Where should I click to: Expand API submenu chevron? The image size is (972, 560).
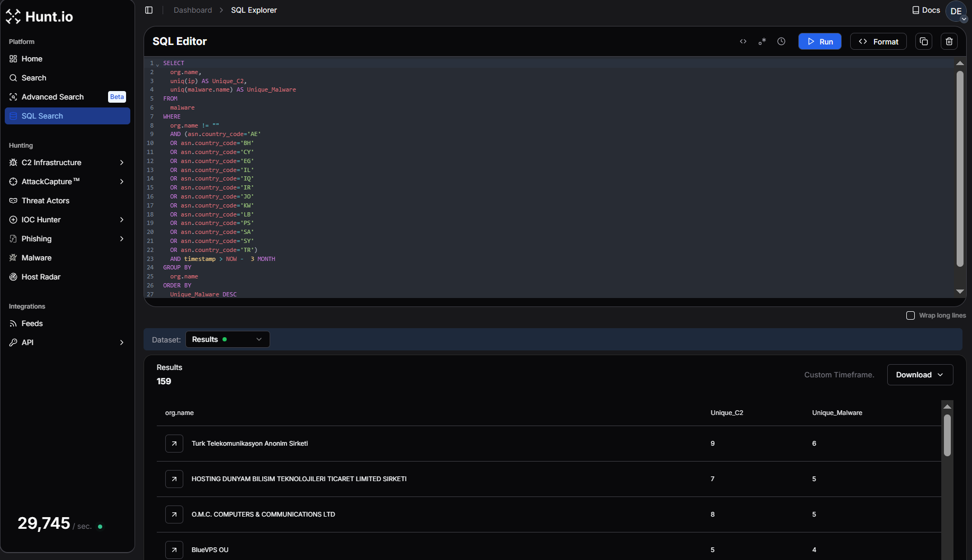(x=122, y=342)
